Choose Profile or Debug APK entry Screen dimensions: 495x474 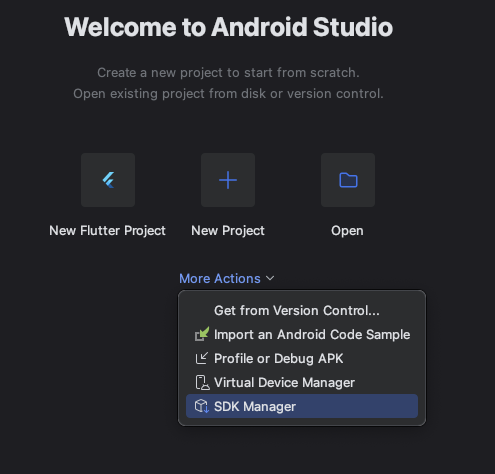click(302, 358)
